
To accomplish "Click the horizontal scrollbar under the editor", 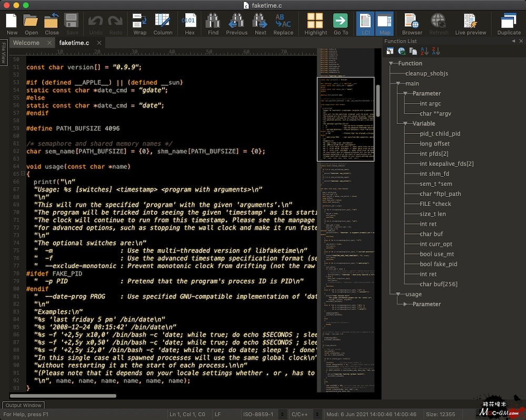I will [x=63, y=396].
